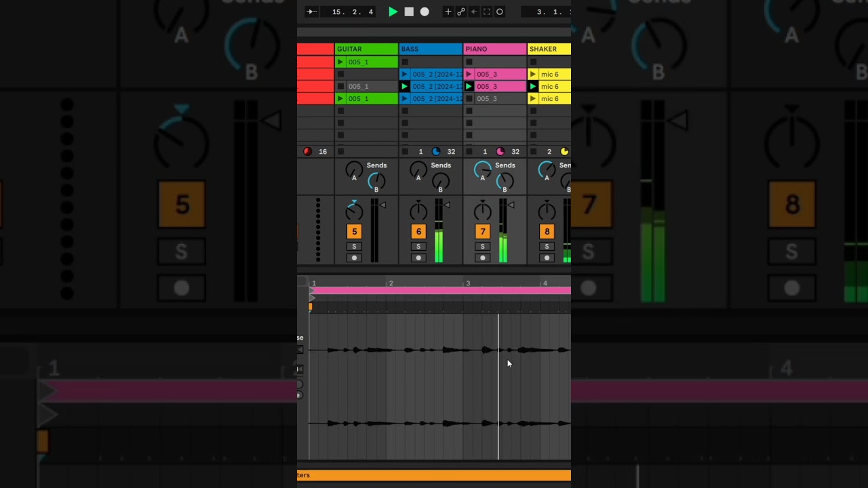
Task: Toggle track activator 6 on BASS
Action: [x=418, y=231]
